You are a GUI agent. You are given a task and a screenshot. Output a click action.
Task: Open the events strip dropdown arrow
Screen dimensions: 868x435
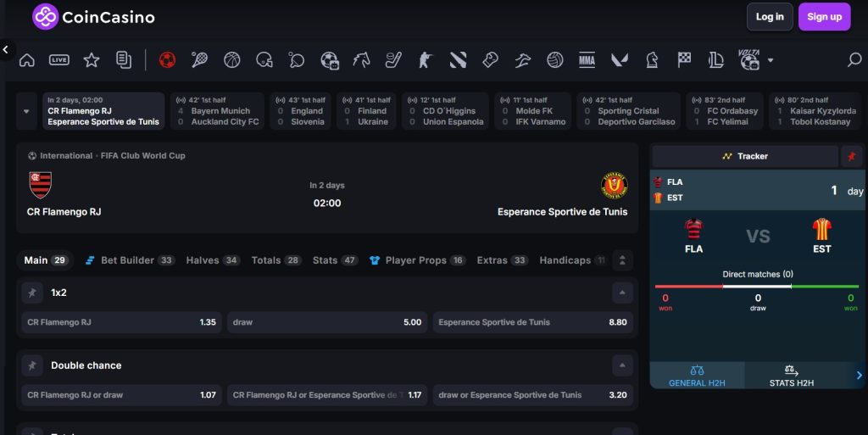[26, 111]
